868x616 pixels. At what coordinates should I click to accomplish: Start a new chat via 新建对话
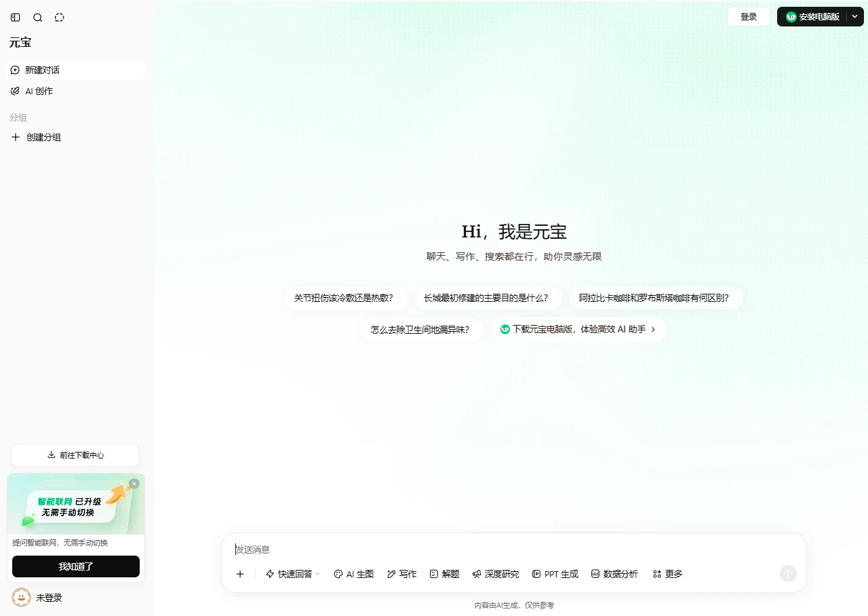point(75,70)
